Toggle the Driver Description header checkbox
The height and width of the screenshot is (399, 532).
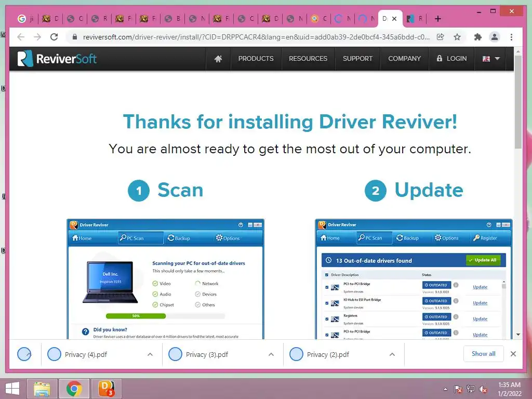pyautogui.click(x=327, y=275)
